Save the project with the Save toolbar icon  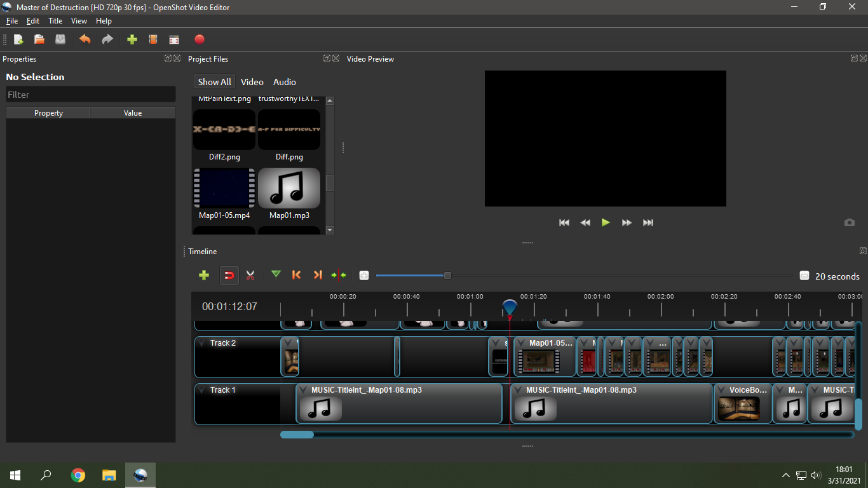(x=60, y=39)
